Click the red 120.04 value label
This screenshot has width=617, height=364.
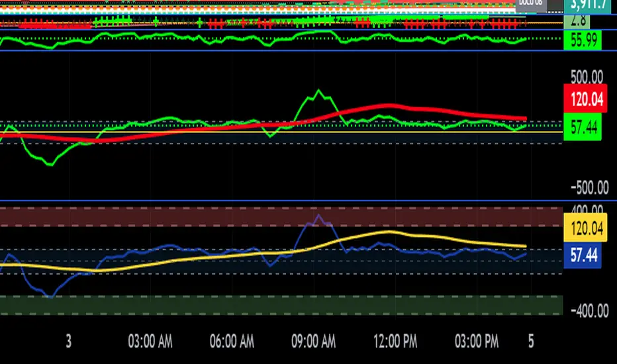583,99
